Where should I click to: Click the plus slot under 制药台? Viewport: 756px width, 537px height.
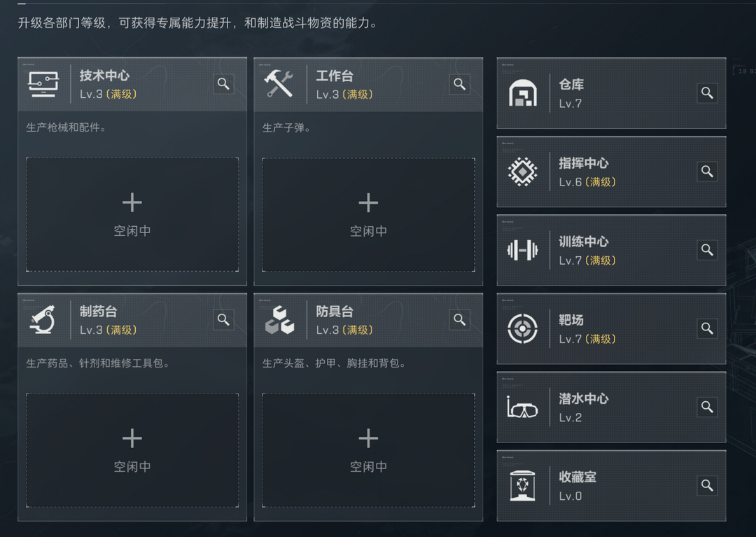pyautogui.click(x=132, y=450)
